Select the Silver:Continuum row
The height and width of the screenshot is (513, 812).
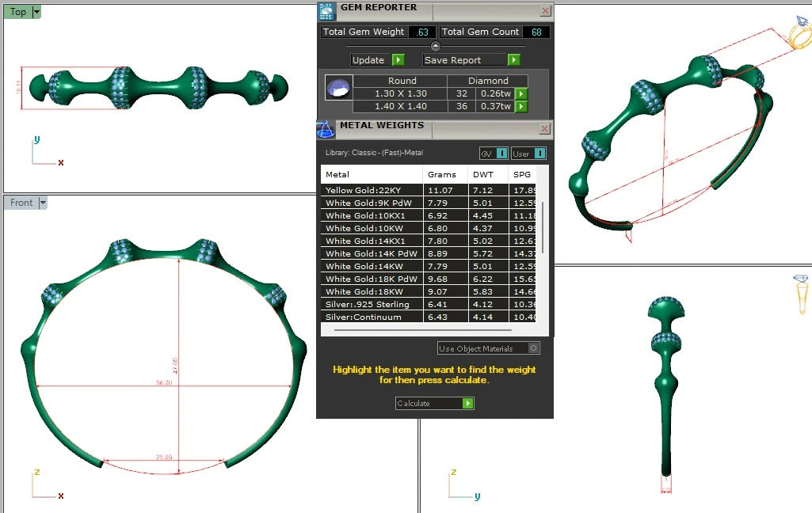[x=429, y=317]
